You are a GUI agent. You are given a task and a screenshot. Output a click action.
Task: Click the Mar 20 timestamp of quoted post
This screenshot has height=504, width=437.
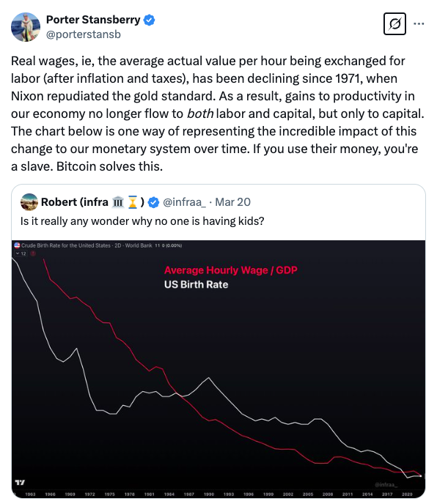pyautogui.click(x=232, y=202)
